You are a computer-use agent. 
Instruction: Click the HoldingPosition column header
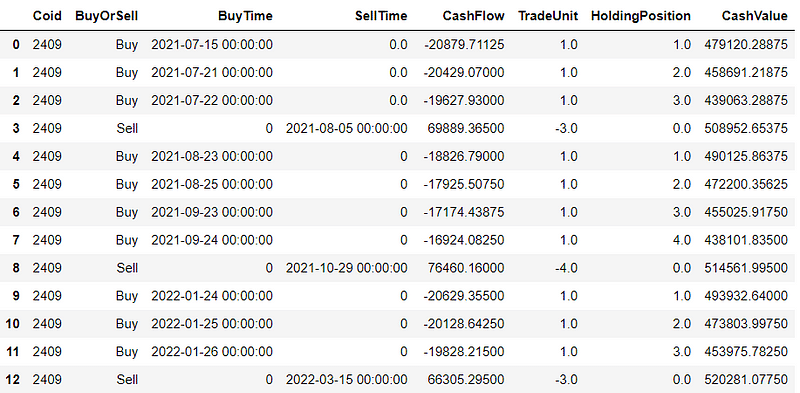(x=641, y=16)
